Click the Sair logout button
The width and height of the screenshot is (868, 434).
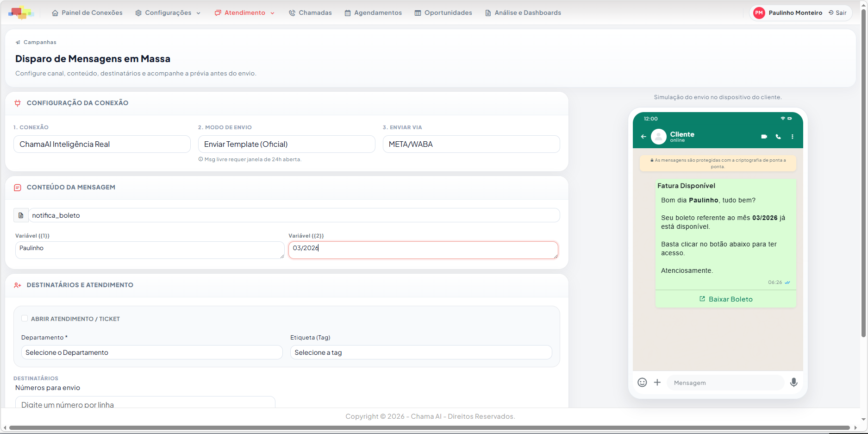point(837,13)
